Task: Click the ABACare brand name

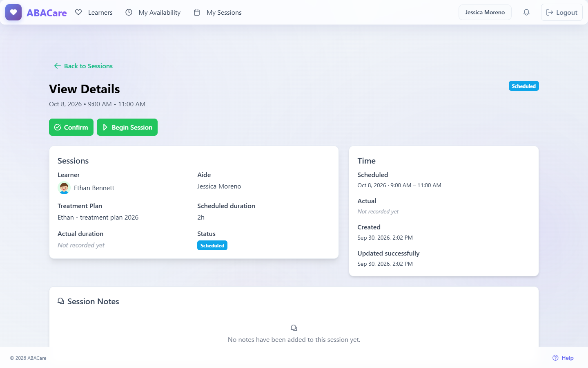Action: [x=47, y=13]
